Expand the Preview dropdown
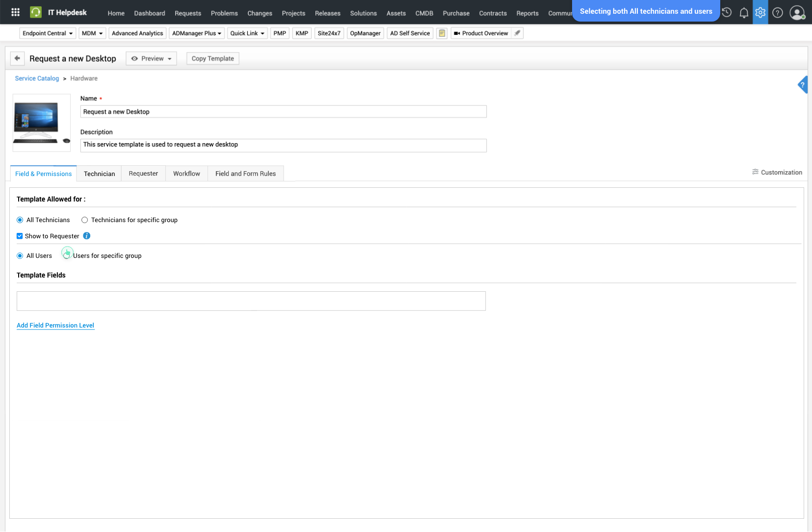Viewport: 812px width, 532px height. (151, 58)
